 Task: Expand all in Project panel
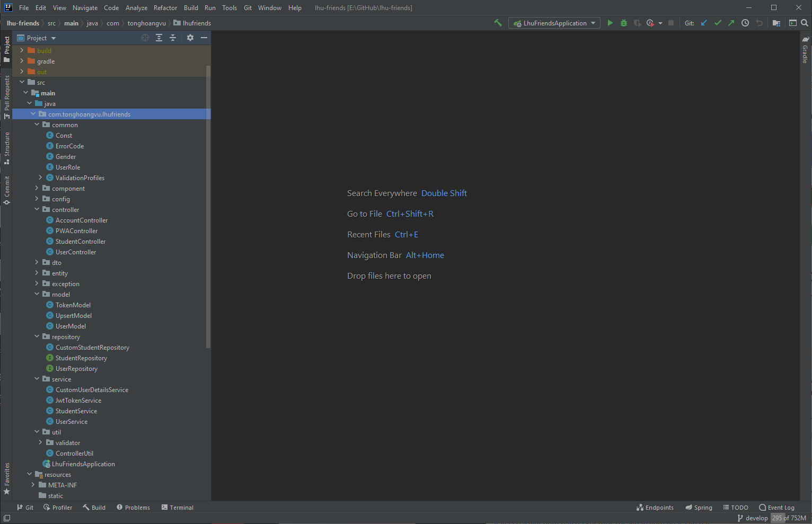tap(159, 38)
